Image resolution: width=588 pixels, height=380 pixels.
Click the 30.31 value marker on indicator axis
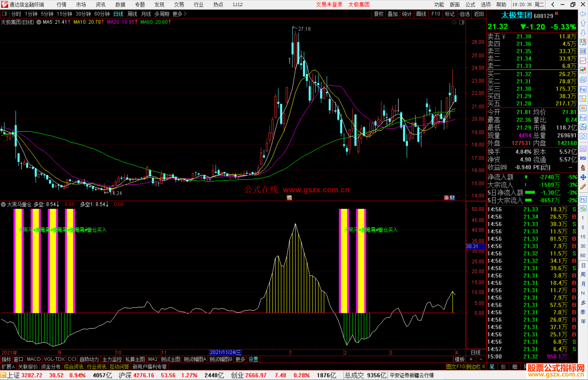pos(476,246)
